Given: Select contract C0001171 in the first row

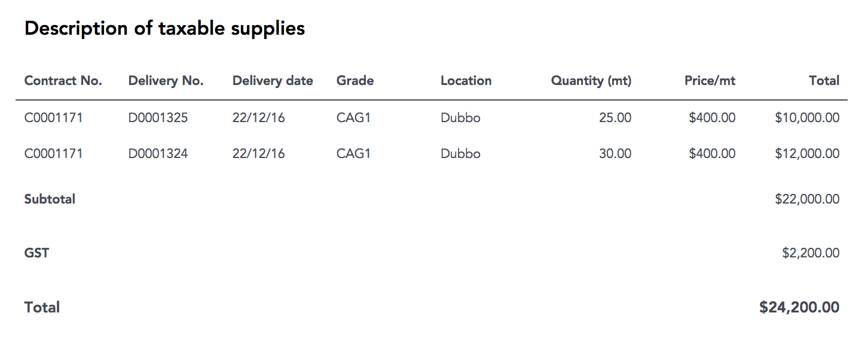Looking at the screenshot, I should tap(54, 118).
